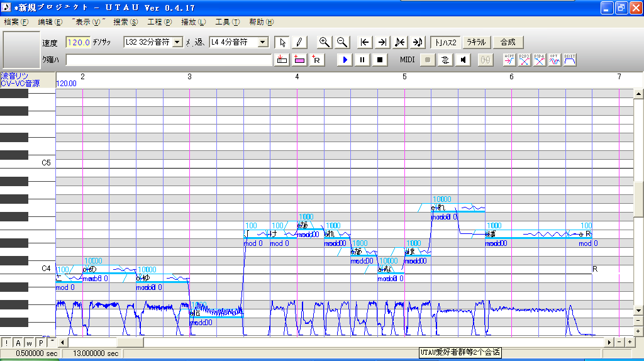This screenshot has width=644, height=361.
Task: Click the voicebank name 波音リツ CV-VC音源
Action: [x=21, y=80]
